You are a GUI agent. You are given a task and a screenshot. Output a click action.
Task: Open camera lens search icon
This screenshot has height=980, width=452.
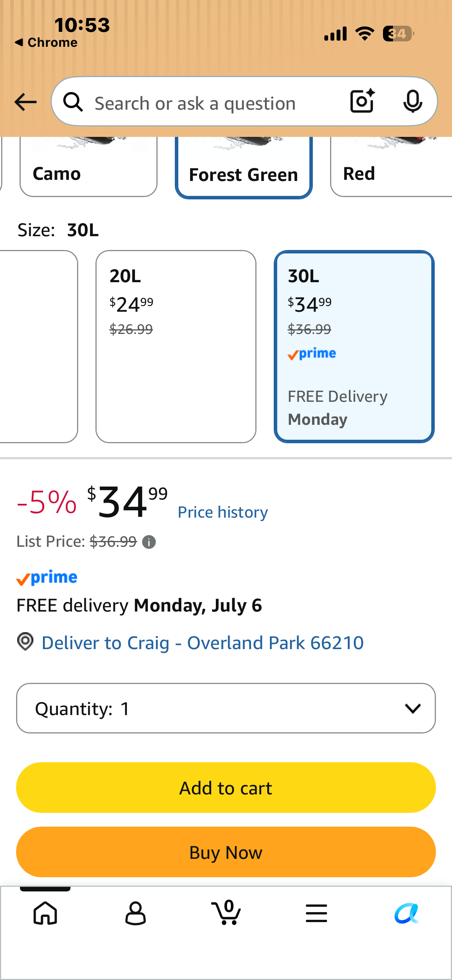(362, 101)
